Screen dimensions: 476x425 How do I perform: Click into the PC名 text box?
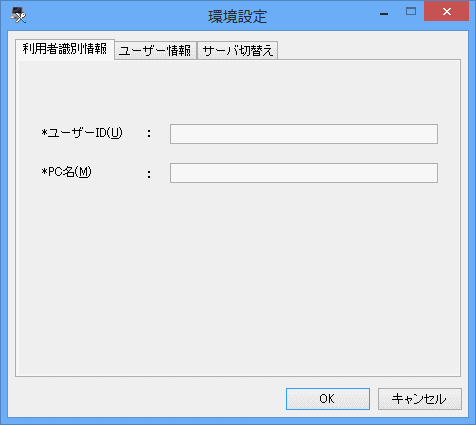(304, 173)
